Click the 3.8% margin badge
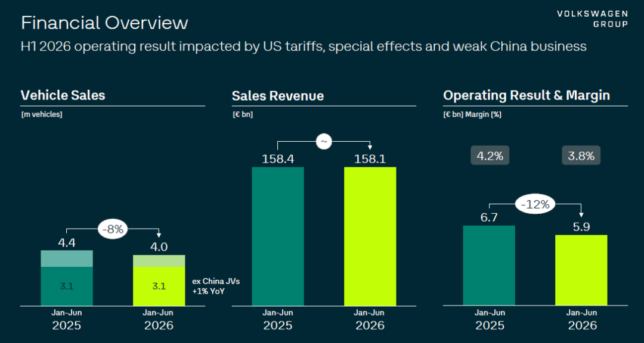This screenshot has width=644, height=343. [x=581, y=155]
